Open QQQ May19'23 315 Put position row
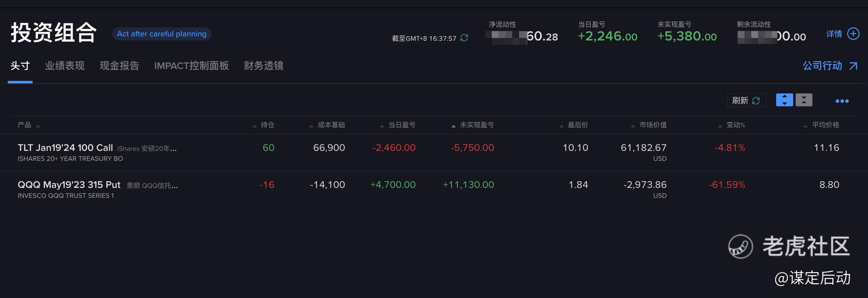 [x=69, y=184]
